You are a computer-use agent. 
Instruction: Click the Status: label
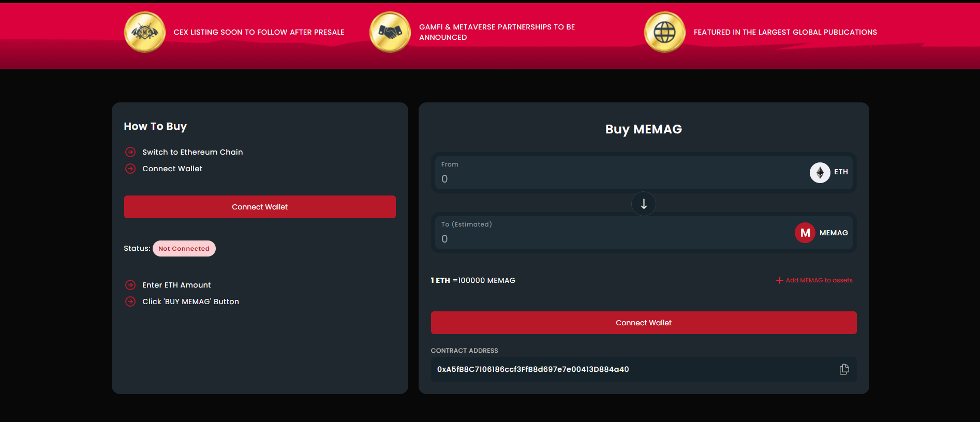[x=137, y=248]
